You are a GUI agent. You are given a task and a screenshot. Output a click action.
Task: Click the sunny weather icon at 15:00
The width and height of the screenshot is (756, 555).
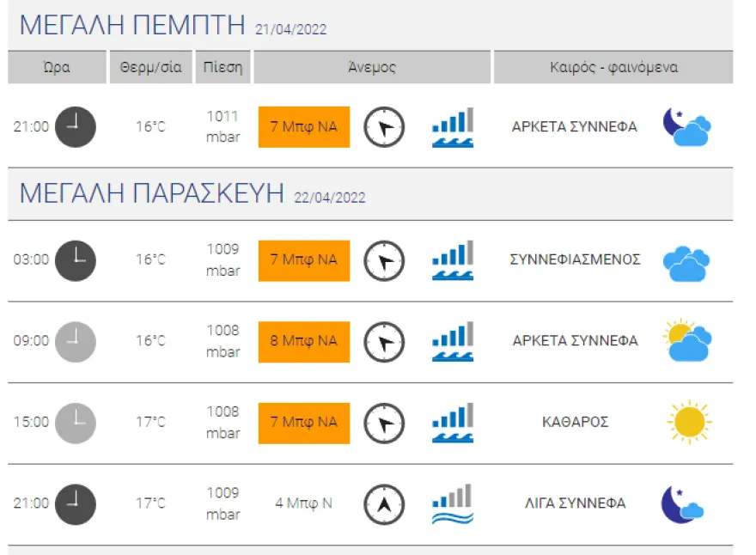click(x=689, y=422)
